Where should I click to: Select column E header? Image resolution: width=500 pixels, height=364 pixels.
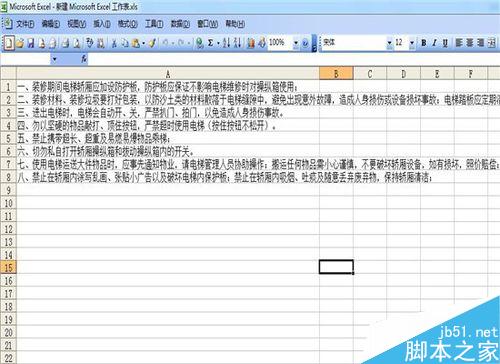coord(437,74)
